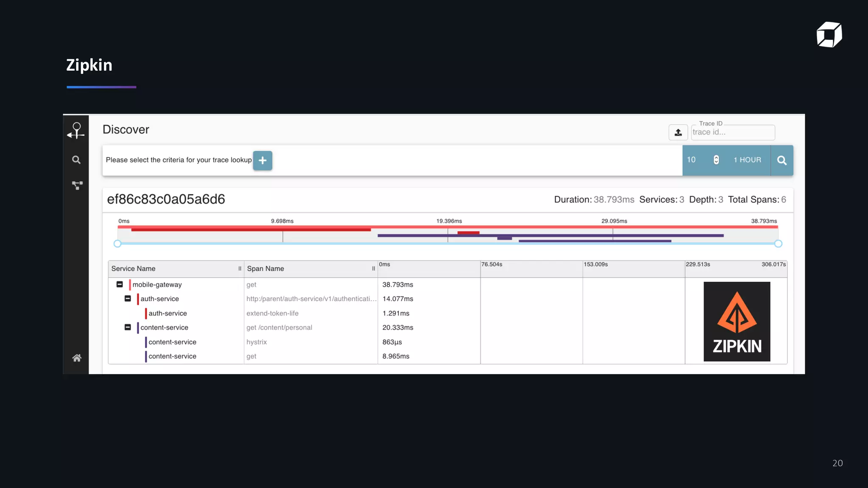Click the 863µs duration cell
Screen dimensions: 868x488
click(392, 342)
